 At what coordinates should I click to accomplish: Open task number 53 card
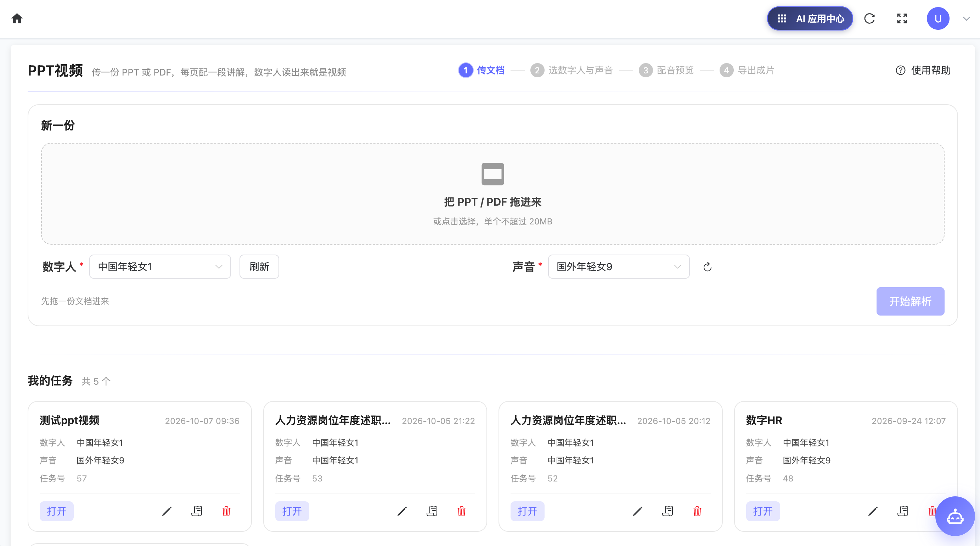tap(292, 511)
